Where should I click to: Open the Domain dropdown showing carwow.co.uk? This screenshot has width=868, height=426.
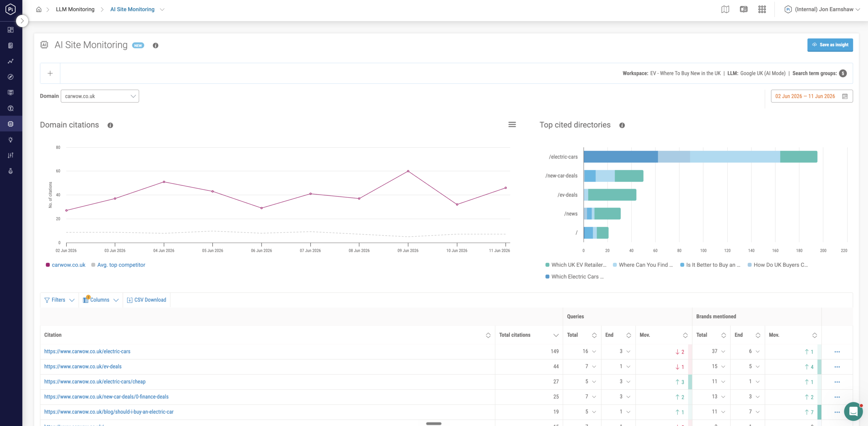(100, 96)
